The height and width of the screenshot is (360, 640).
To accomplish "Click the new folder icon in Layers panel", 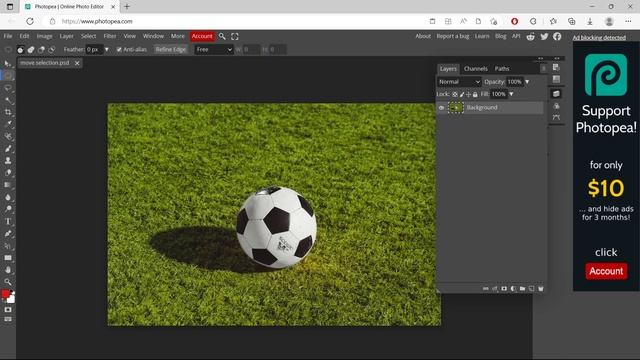I will [x=522, y=289].
